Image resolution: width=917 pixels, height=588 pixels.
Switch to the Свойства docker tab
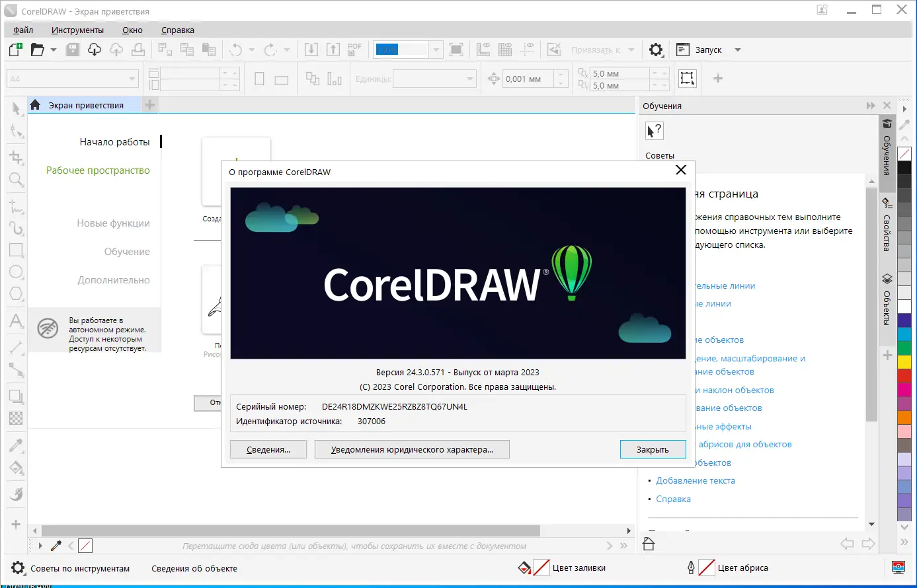[x=887, y=226]
